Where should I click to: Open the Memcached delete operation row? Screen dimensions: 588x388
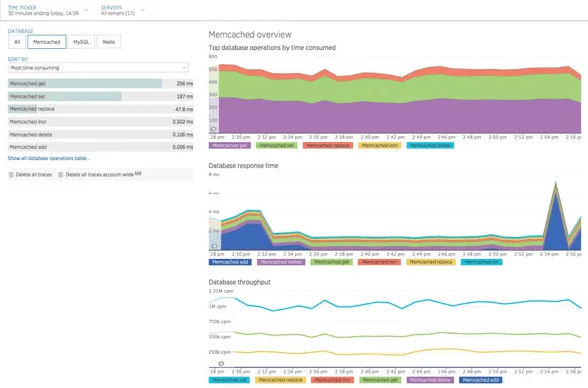click(101, 135)
